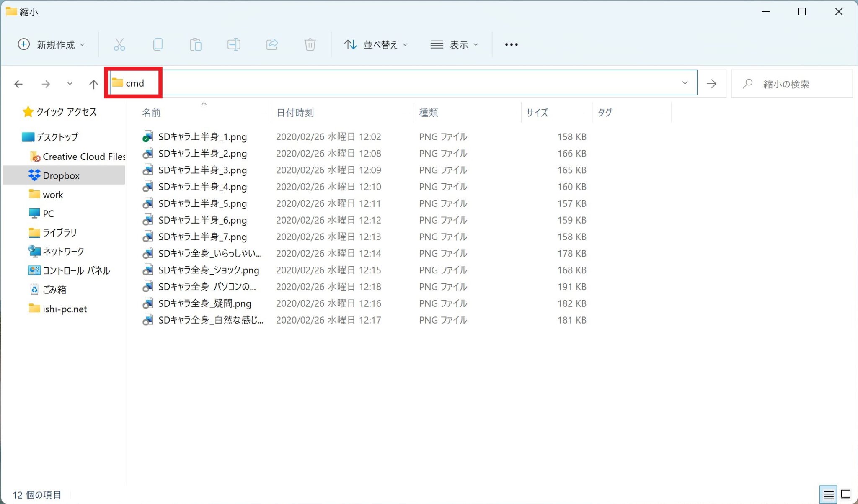Select file SDキャラ全身_疑問.png
This screenshot has height=504, width=858.
point(204,303)
